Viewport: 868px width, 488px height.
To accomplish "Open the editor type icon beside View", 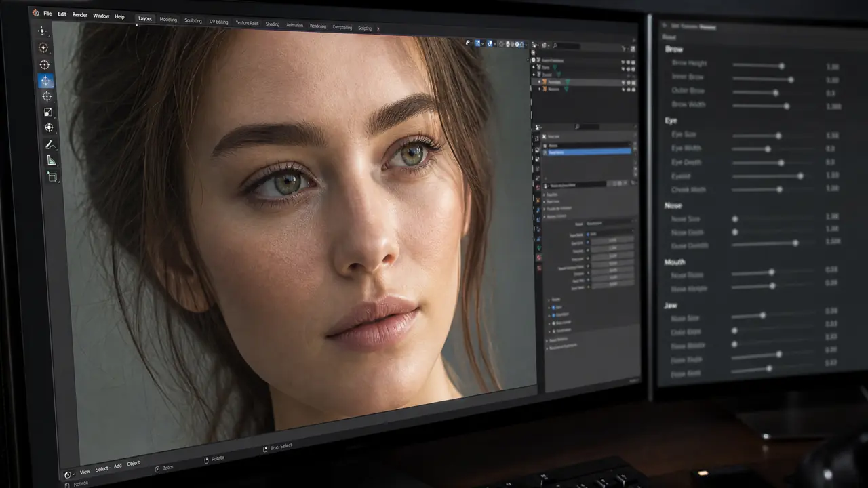I will click(x=68, y=474).
